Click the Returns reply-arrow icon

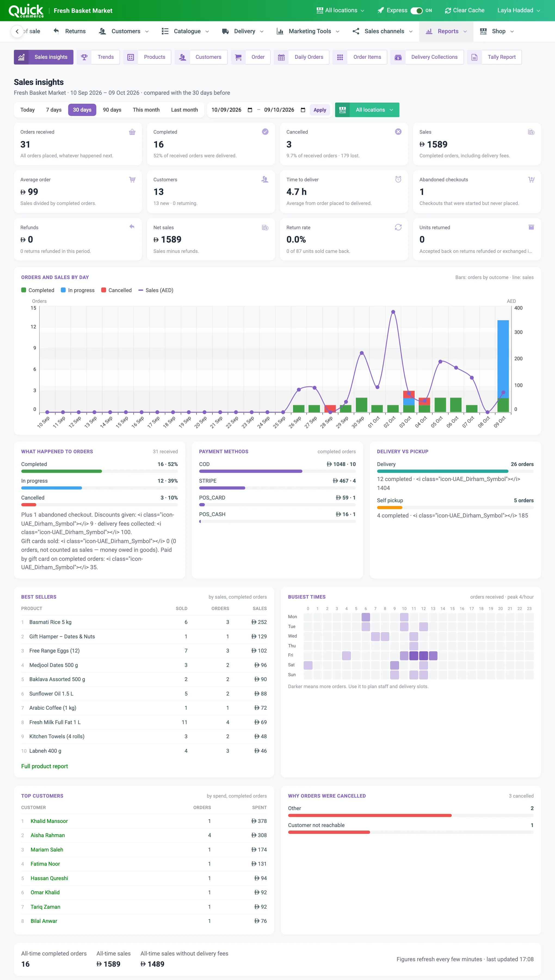point(56,31)
